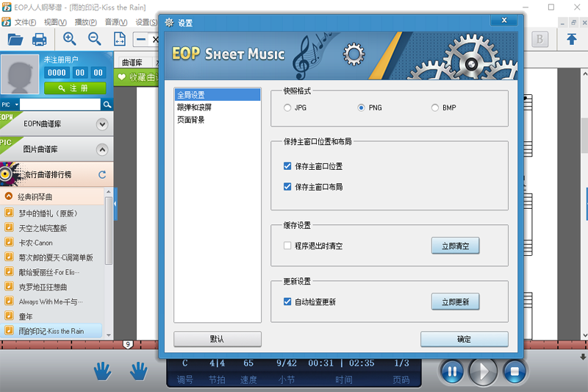This screenshot has width=588, height=392.
Task: Enable 程序退出时清空 checkbox
Action: [287, 246]
